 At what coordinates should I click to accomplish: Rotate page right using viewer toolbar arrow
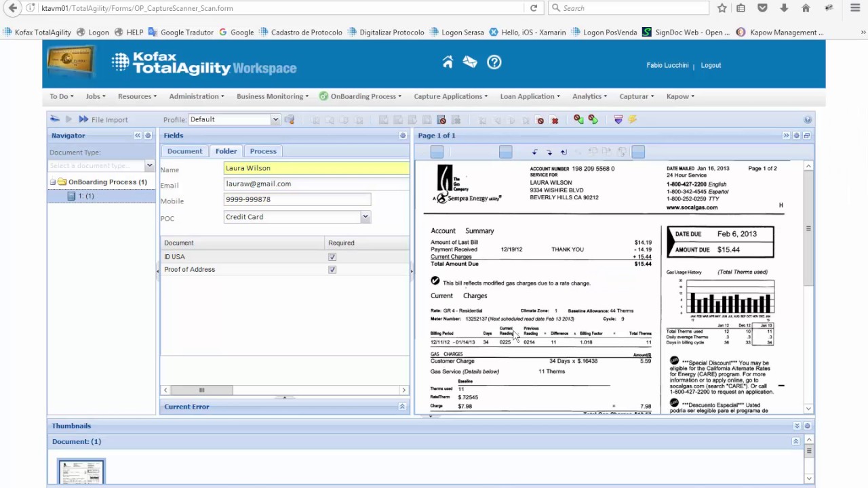(x=549, y=152)
